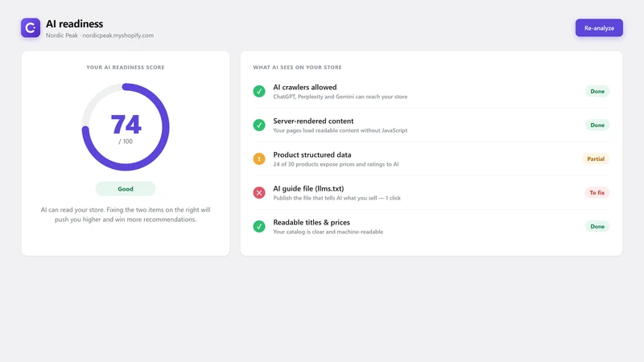644x362 pixels.
Task: Click Done badge on AI crawlers allowed row
Action: point(597,91)
